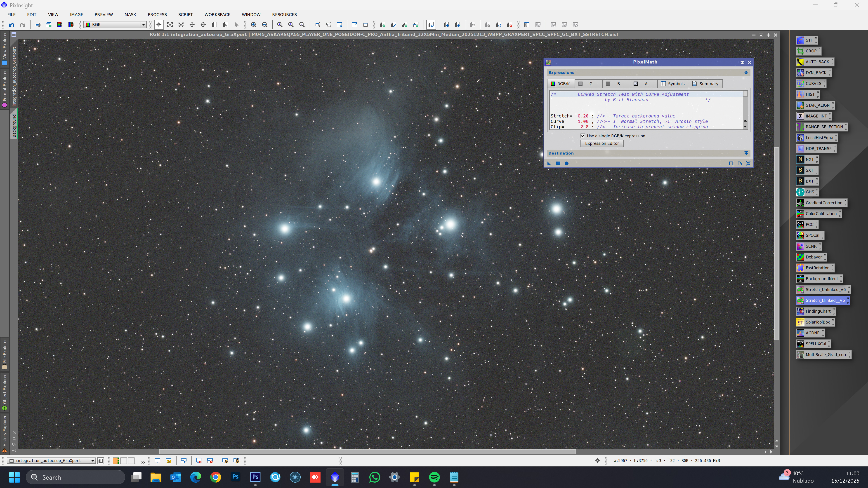This screenshot has height=488, width=868.
Task: Open the PROCESS menu
Action: click(x=157, y=14)
